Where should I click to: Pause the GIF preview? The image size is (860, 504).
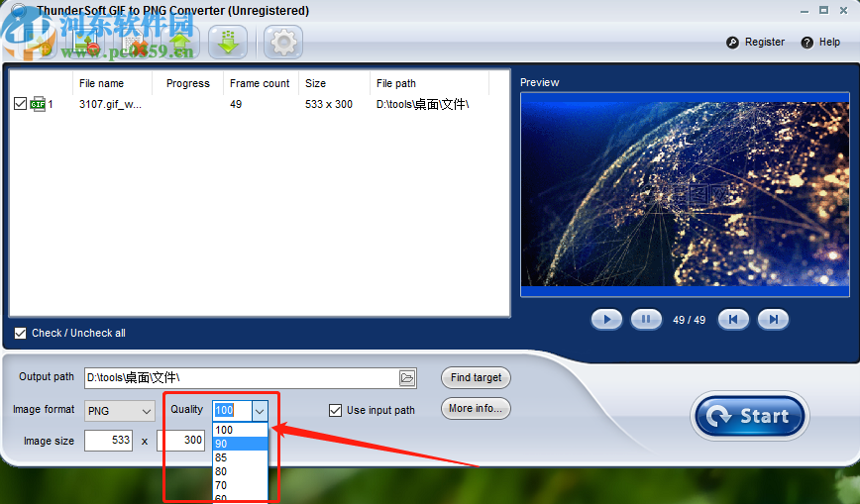point(646,320)
